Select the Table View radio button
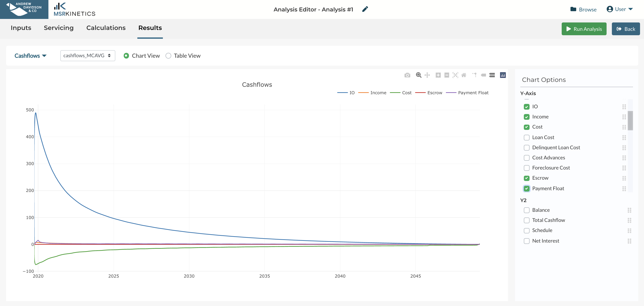The height and width of the screenshot is (306, 644). [168, 56]
